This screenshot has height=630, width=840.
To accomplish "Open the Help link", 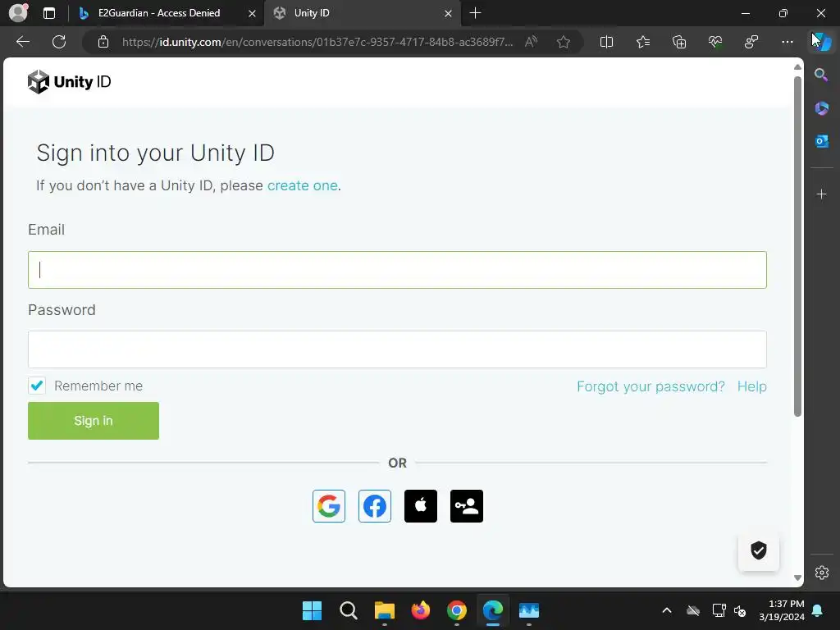I will point(751,386).
